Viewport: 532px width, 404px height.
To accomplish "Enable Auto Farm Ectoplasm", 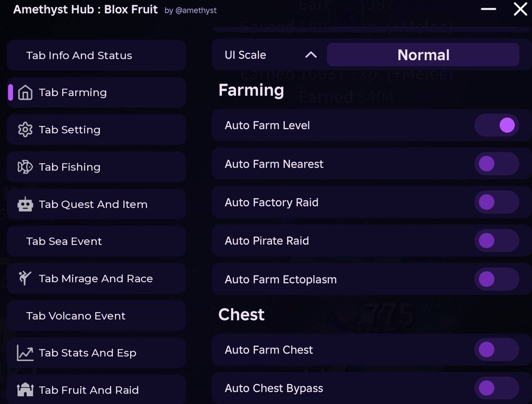I will point(497,279).
